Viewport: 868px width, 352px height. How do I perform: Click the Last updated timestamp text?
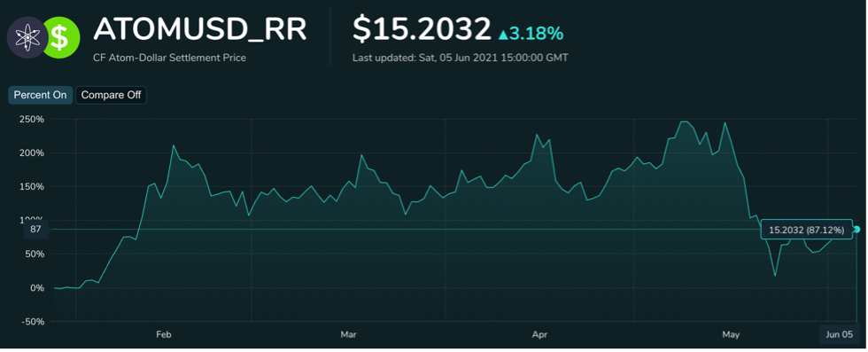(460, 58)
